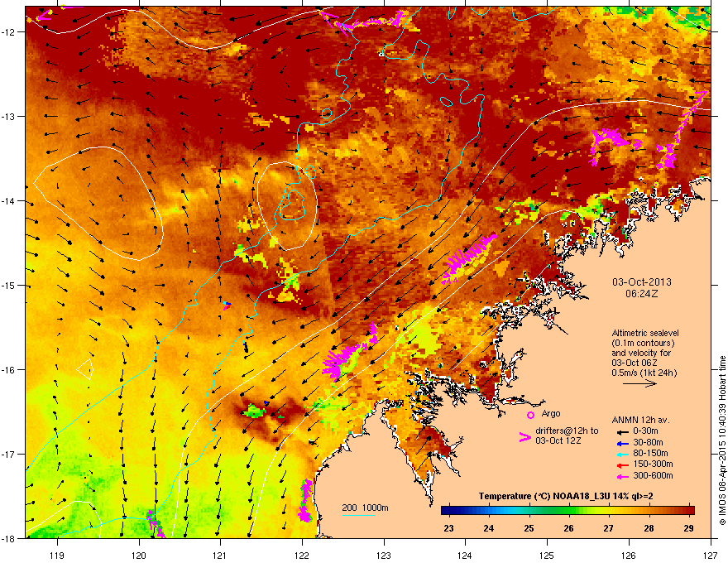Click the magenta 300-600m arrow legend symbol

[x=621, y=477]
